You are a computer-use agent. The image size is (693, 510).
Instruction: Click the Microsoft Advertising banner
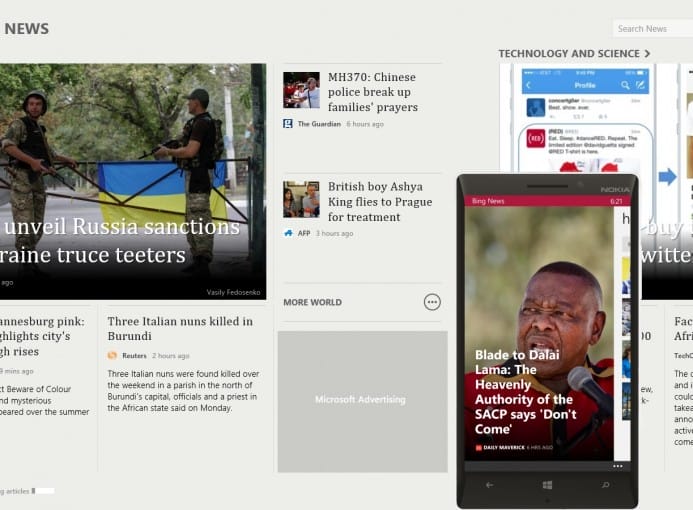[362, 402]
